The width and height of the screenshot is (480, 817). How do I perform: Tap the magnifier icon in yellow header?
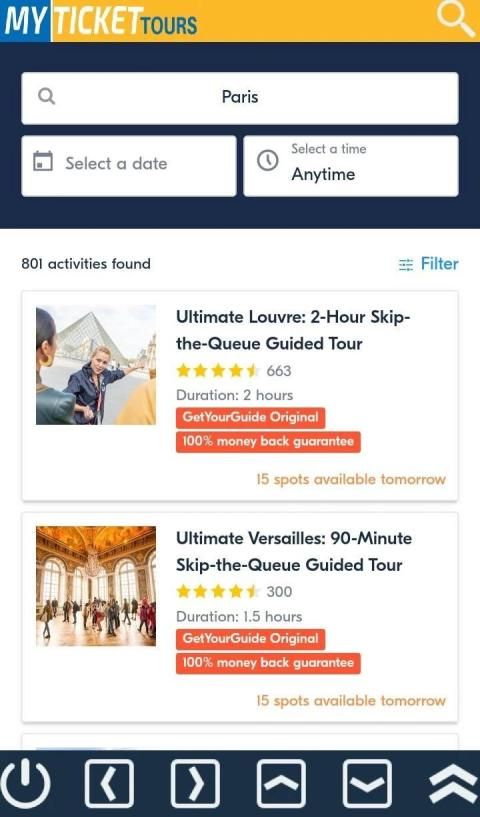[456, 19]
